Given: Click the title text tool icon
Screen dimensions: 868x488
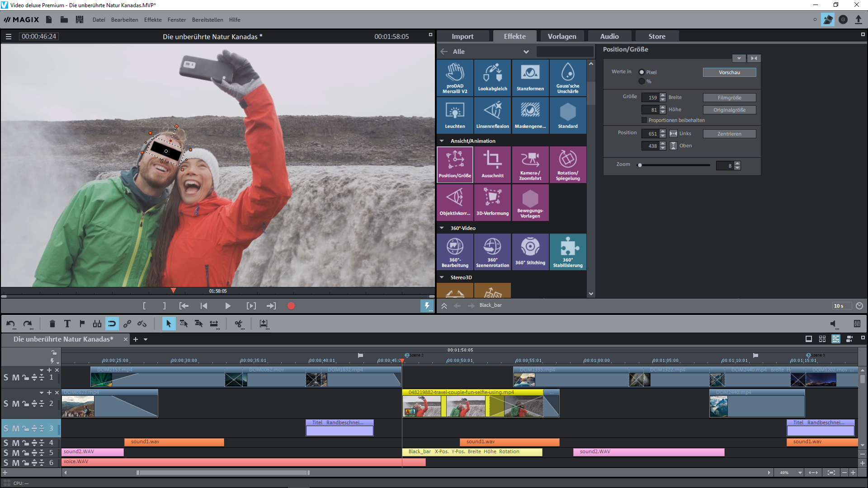Looking at the screenshot, I should tap(67, 324).
